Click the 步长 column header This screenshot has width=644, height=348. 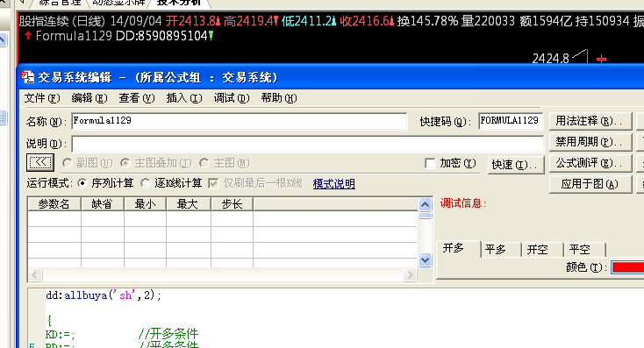point(232,204)
